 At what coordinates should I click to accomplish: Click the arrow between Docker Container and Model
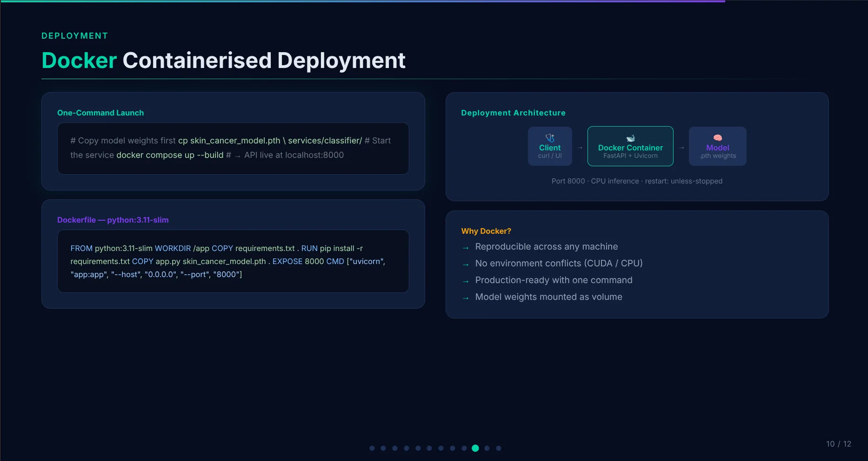tap(681, 148)
